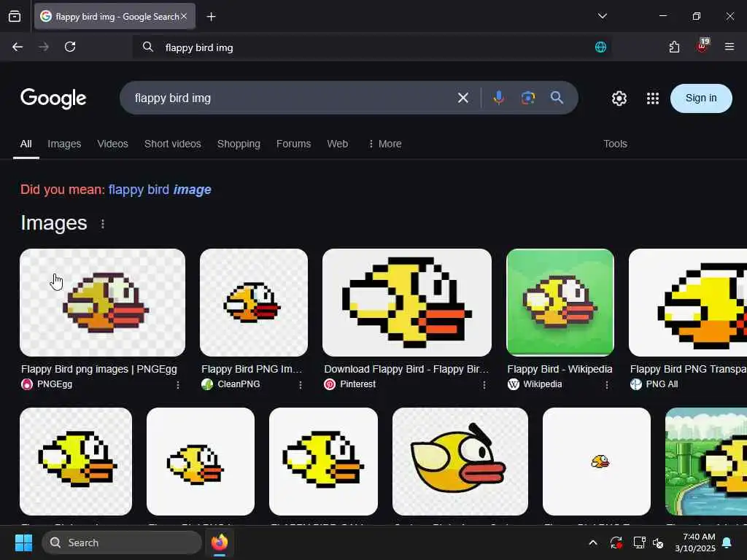Image resolution: width=747 pixels, height=560 pixels.
Task: Open the tiny bird on white thumbnail
Action: pos(597,462)
